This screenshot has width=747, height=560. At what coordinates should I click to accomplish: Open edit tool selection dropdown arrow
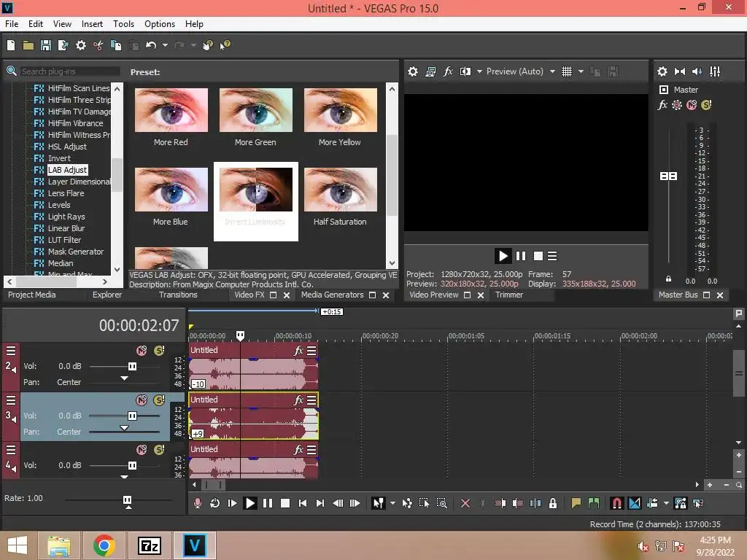392,503
